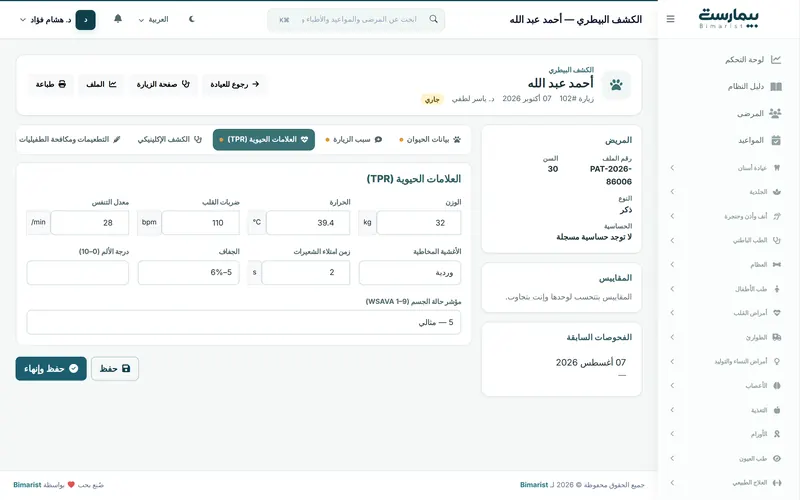Open notifications bell icon

coord(118,19)
